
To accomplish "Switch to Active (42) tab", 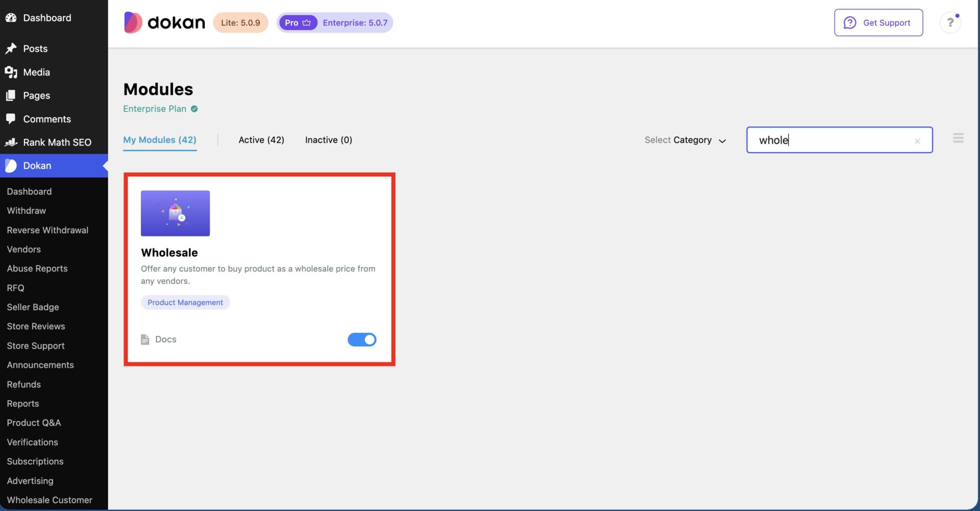I will click(261, 140).
